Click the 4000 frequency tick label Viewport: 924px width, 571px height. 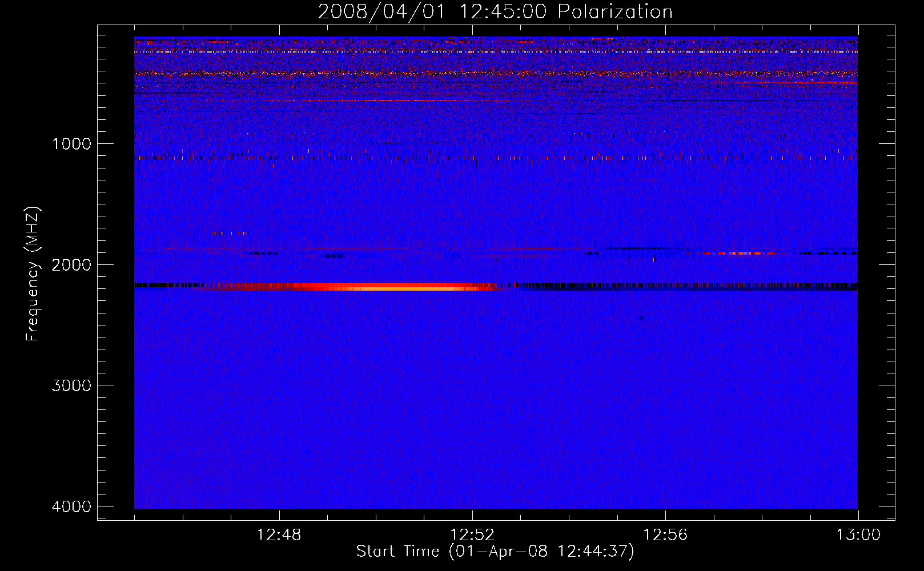71,506
